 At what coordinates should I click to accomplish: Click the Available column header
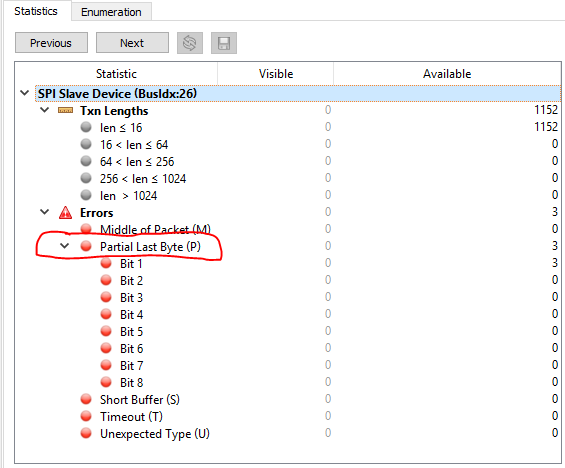click(x=447, y=74)
